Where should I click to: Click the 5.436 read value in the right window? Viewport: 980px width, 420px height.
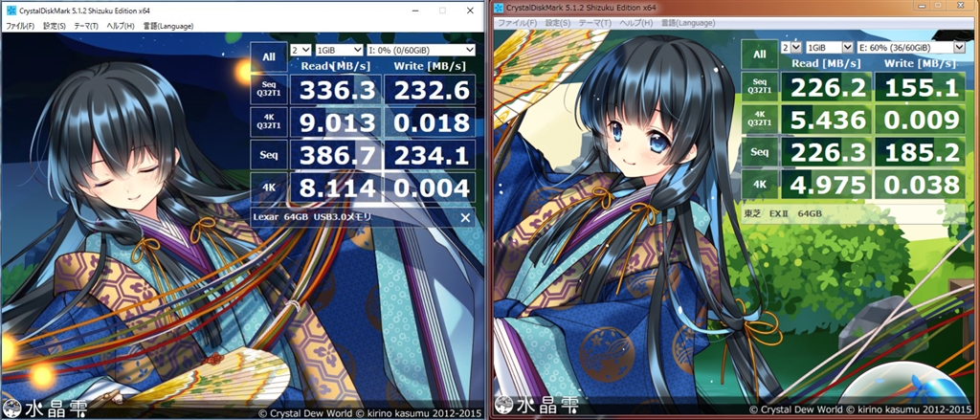pyautogui.click(x=826, y=120)
